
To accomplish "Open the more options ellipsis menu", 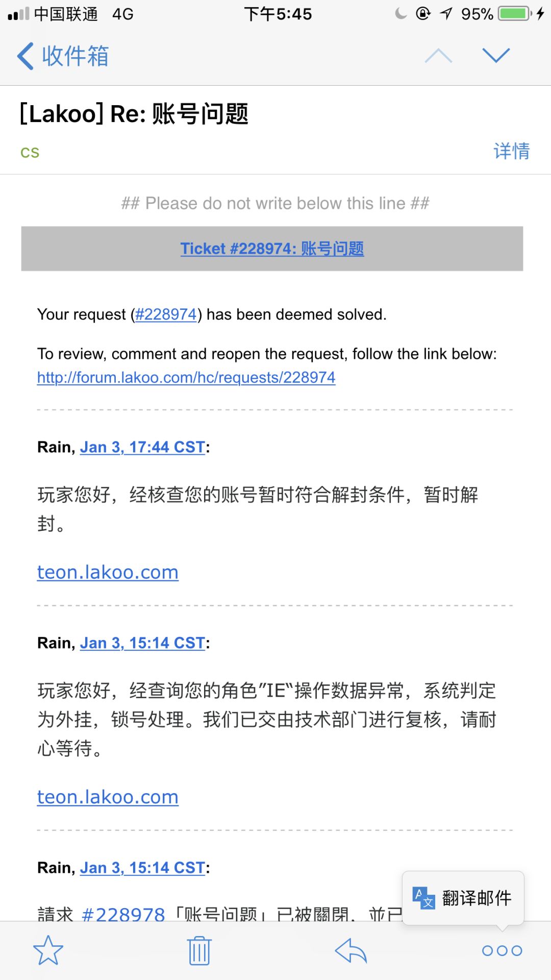I will click(502, 950).
